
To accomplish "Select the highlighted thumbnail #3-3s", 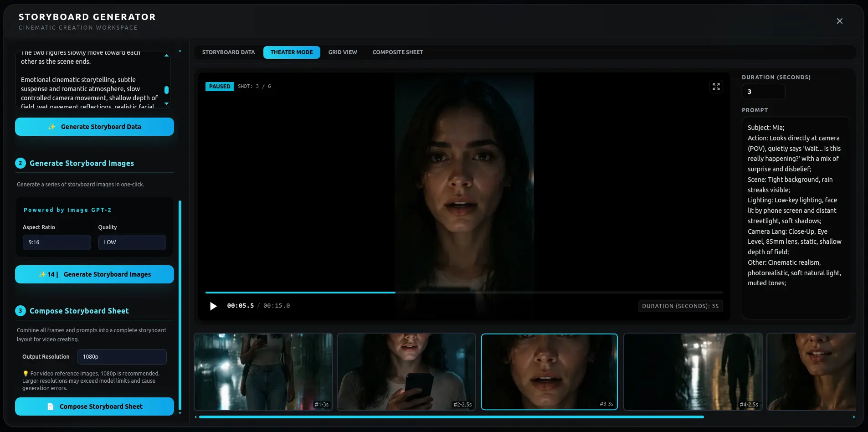I will (550, 372).
